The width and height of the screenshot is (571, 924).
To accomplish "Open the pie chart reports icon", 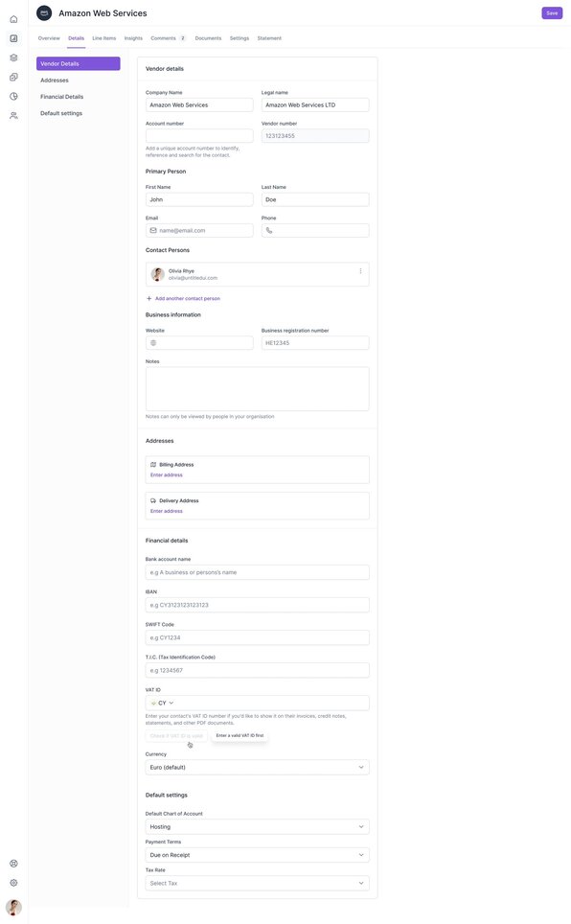I will [13, 96].
